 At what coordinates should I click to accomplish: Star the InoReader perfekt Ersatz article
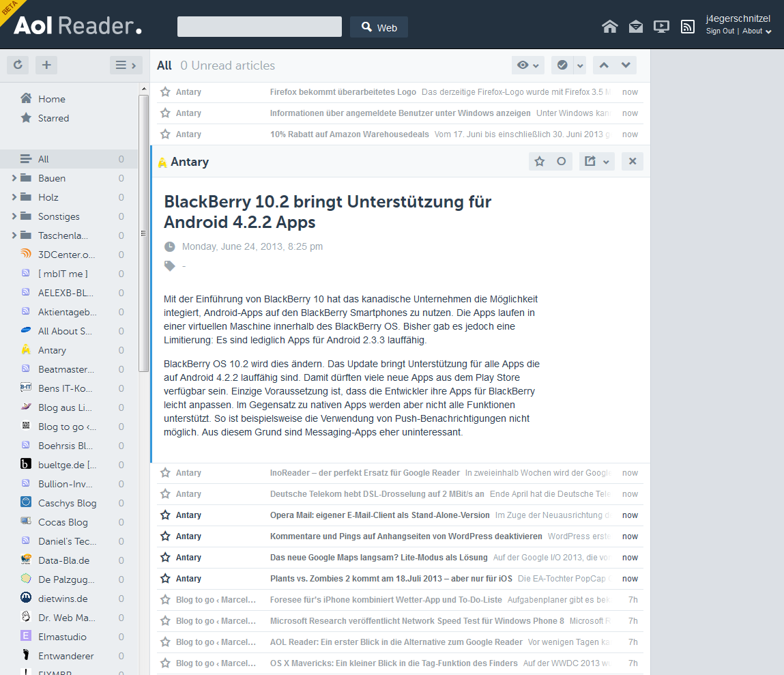click(x=166, y=472)
